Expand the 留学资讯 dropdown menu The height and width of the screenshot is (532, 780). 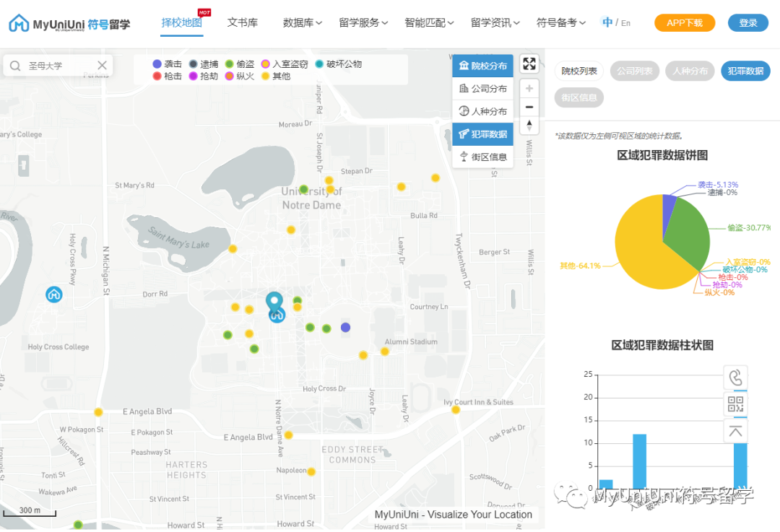click(x=495, y=23)
